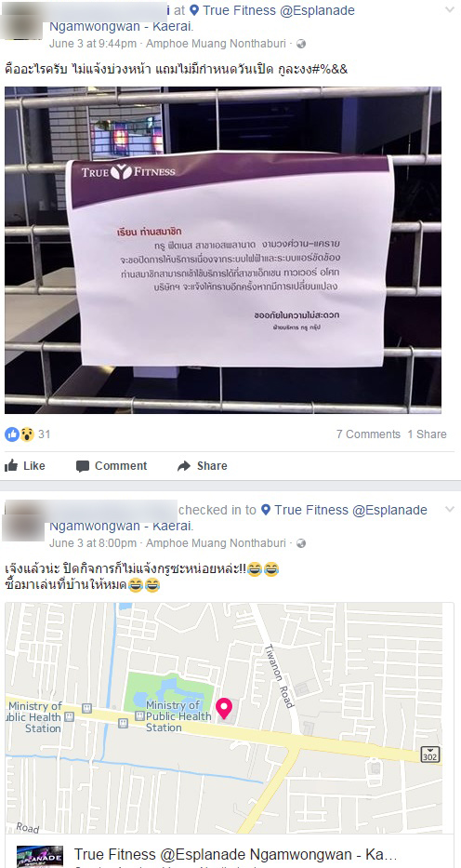Screen dimensions: 461x868
Task: Click the Share arrow icon
Action: click(184, 466)
